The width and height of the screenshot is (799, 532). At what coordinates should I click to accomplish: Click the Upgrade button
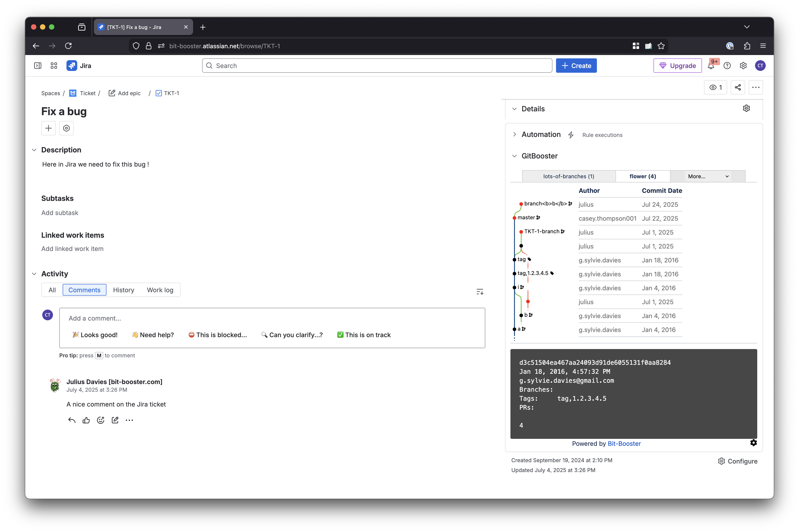pyautogui.click(x=678, y=66)
